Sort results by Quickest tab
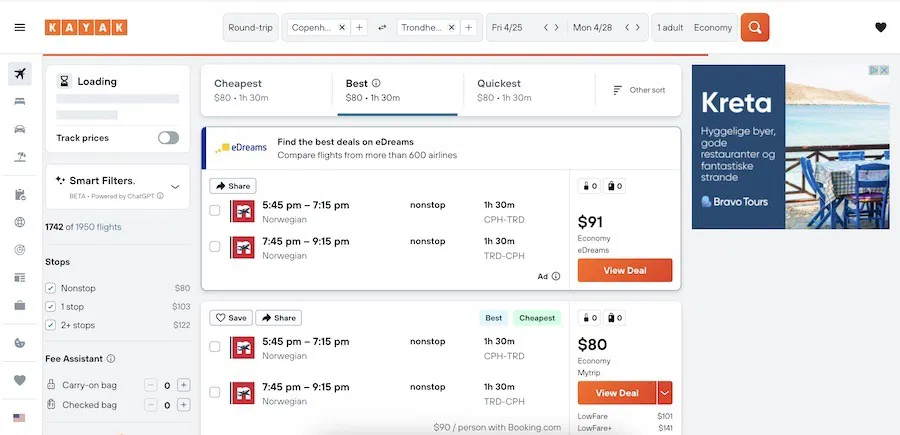 (529, 90)
